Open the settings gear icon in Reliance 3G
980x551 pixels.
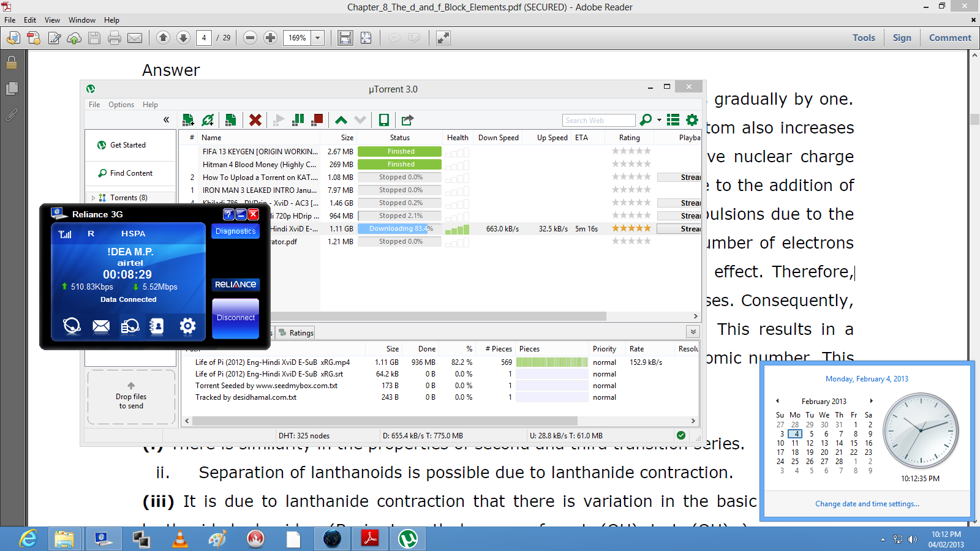coord(187,326)
